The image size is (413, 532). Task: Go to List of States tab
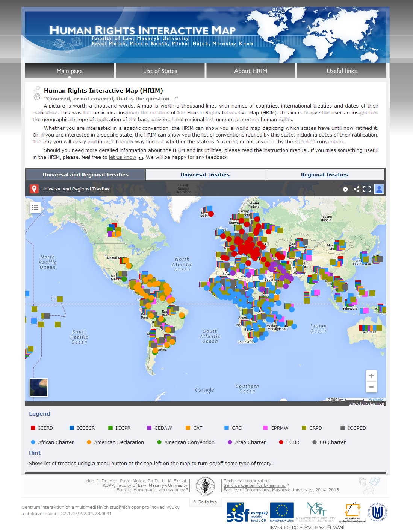click(160, 71)
